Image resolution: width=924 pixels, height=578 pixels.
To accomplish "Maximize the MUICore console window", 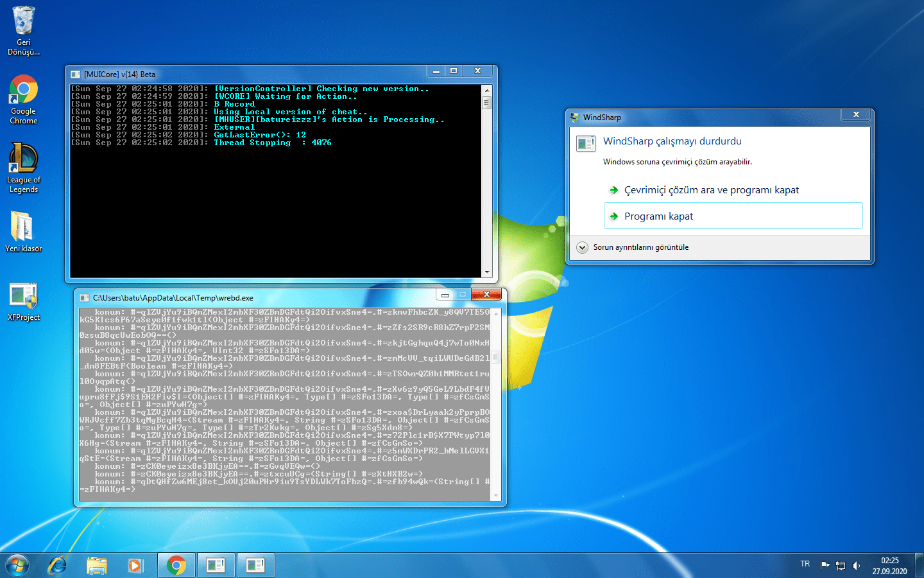I will [454, 71].
